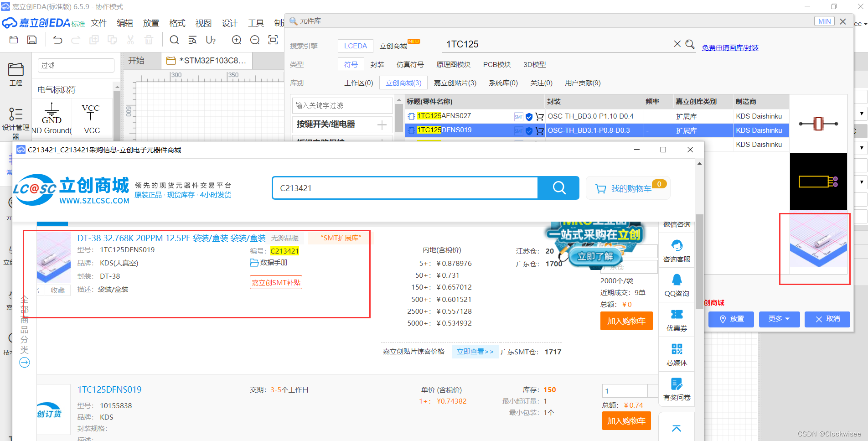Screen dimensions: 868x441
Task: Click C213421 search field in 立创商城
Action: point(405,188)
